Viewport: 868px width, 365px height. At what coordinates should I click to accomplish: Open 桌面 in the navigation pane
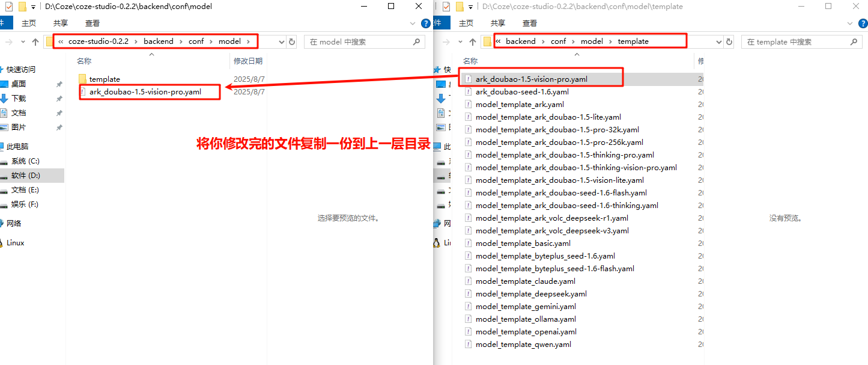(18, 84)
